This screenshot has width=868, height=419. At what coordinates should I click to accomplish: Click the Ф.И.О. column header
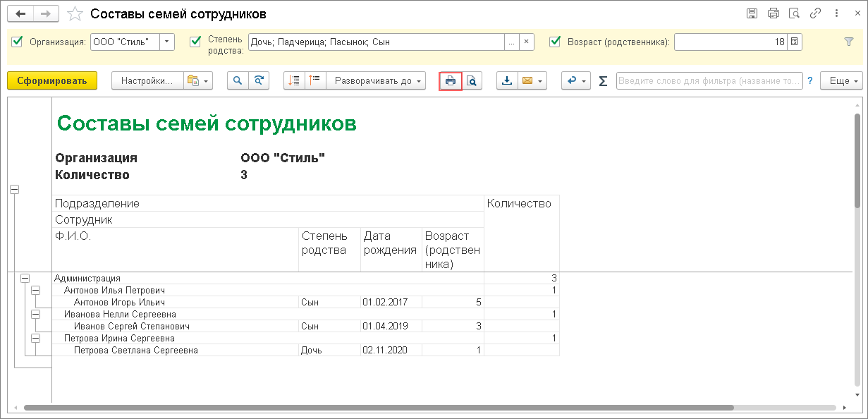click(x=176, y=250)
